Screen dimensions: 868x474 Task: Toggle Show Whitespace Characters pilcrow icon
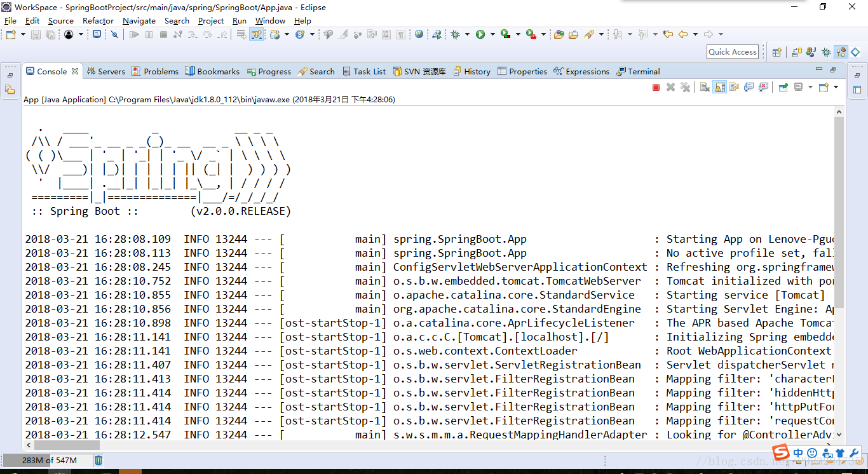pyautogui.click(x=400, y=34)
